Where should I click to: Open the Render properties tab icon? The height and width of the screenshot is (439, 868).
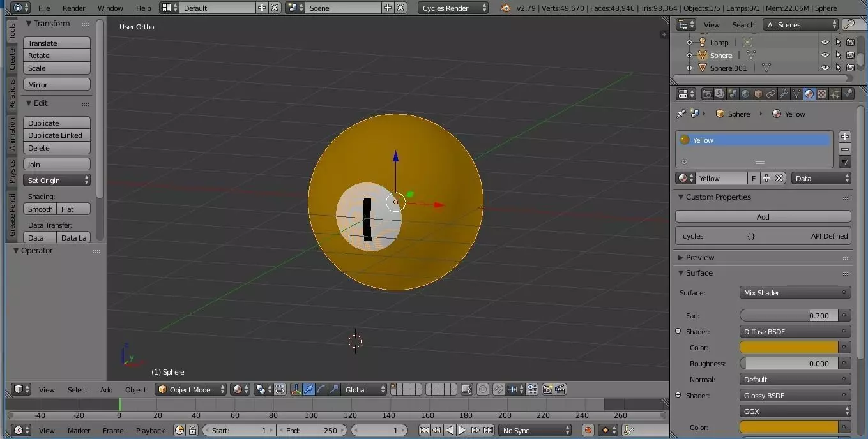pos(707,94)
